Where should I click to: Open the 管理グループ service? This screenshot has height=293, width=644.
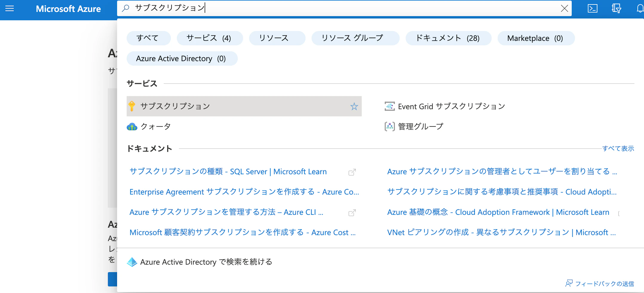[x=421, y=127]
